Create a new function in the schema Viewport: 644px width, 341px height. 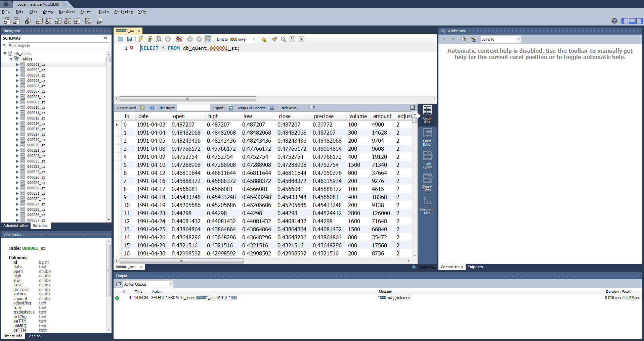click(77, 21)
